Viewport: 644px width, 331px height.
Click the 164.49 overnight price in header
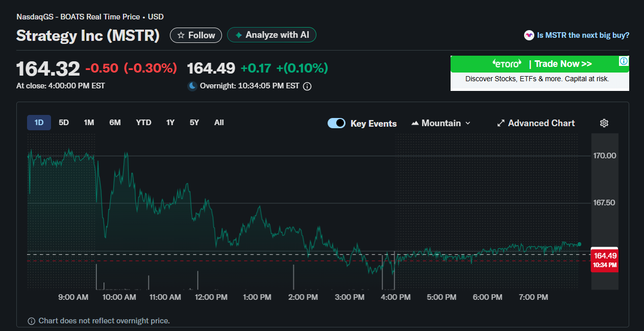point(211,68)
